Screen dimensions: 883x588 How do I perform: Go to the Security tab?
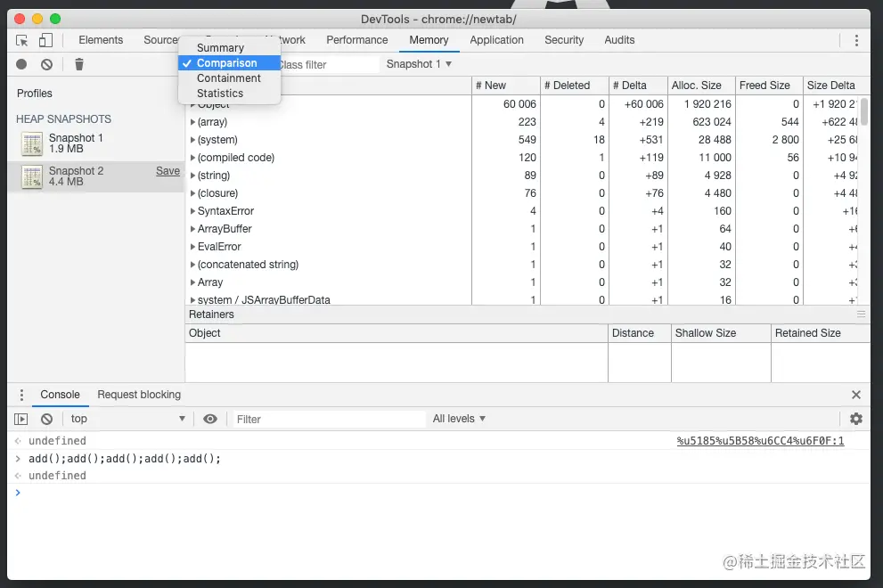pos(564,40)
